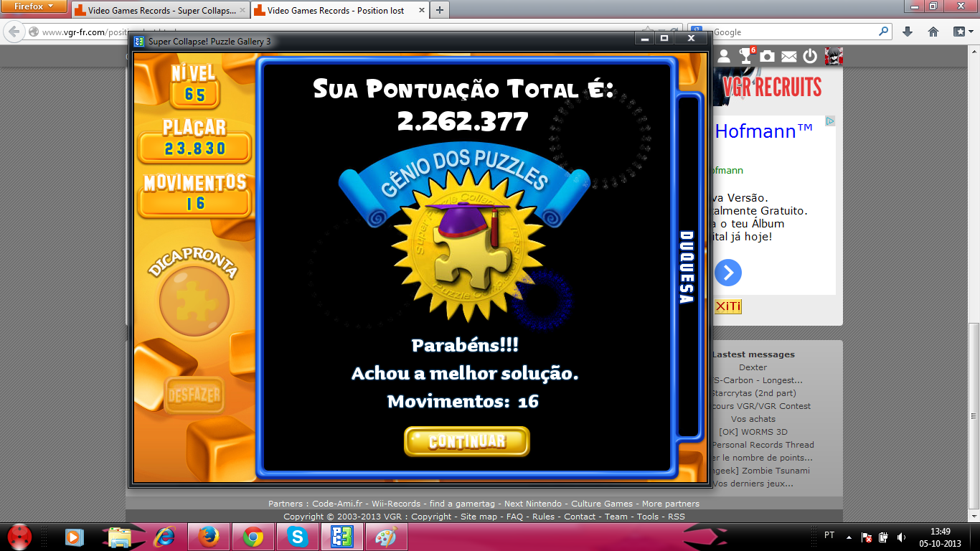980x551 pixels.
Task: Click the Firefox home button
Action: tap(933, 32)
